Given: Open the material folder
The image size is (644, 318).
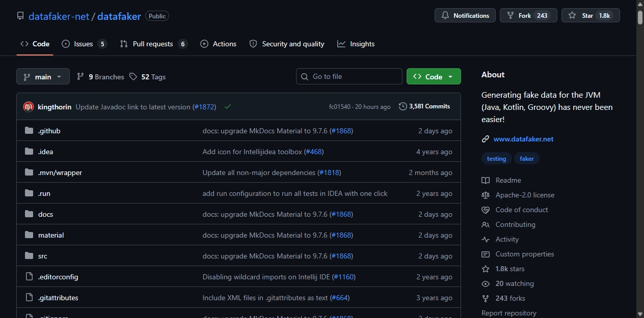Looking at the screenshot, I should 51,235.
